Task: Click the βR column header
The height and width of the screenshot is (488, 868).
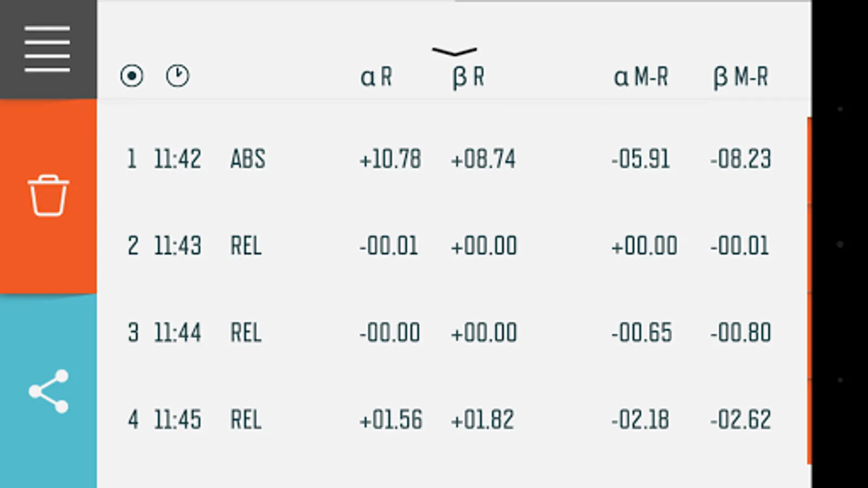Action: (468, 76)
